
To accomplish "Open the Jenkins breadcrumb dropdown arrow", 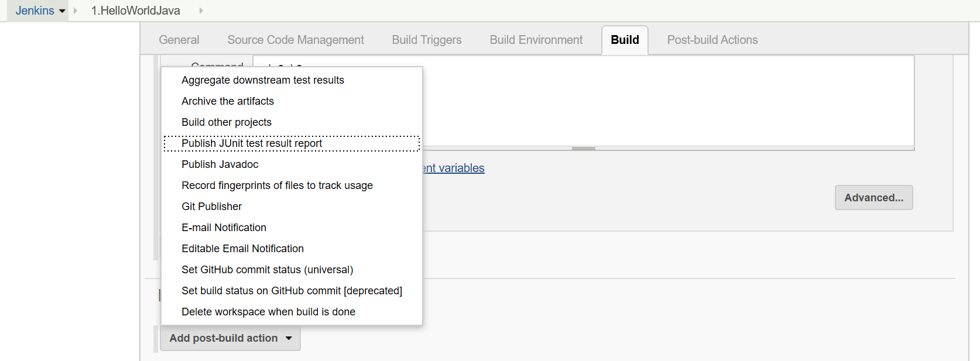I will point(62,11).
